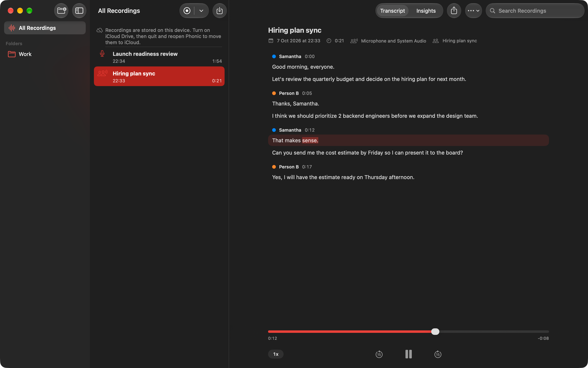Viewport: 588px width, 368px height.
Task: Pause the playback
Action: (409, 354)
